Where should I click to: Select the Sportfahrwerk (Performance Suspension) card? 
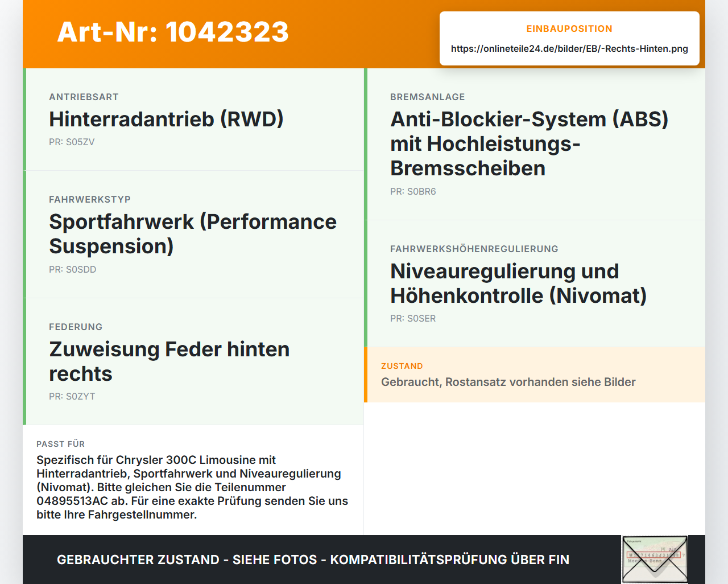pyautogui.click(x=193, y=235)
